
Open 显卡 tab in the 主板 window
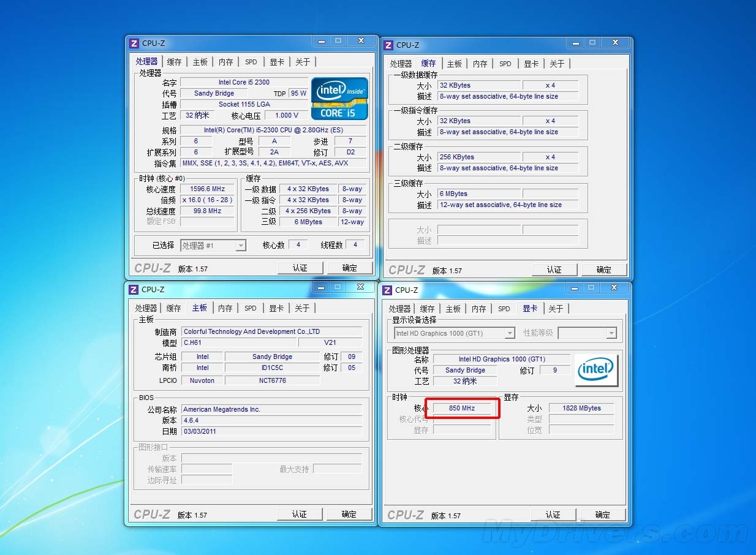276,308
